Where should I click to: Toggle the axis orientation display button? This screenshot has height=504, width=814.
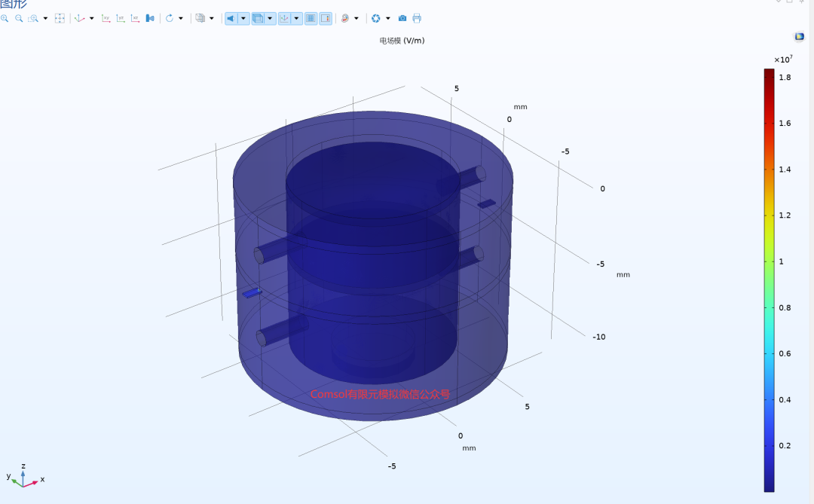[284, 19]
